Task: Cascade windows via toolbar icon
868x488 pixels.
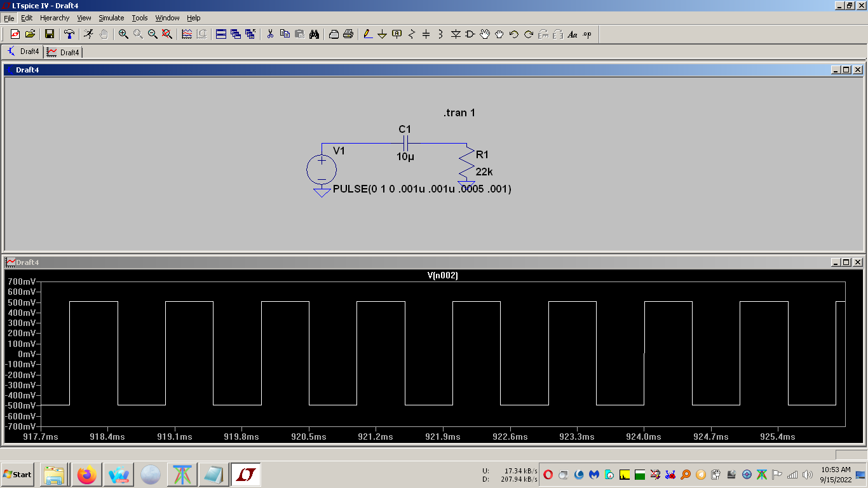Action: coord(236,34)
